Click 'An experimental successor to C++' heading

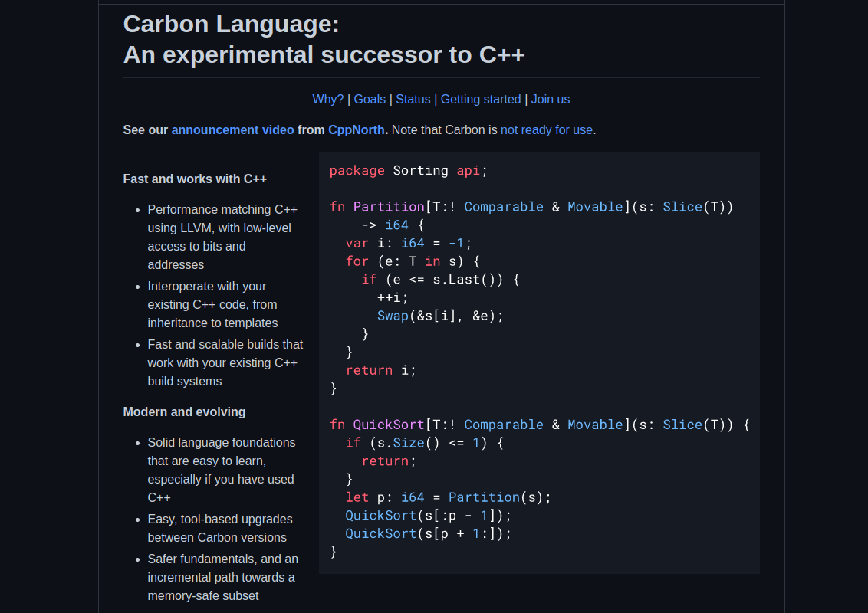(x=324, y=54)
